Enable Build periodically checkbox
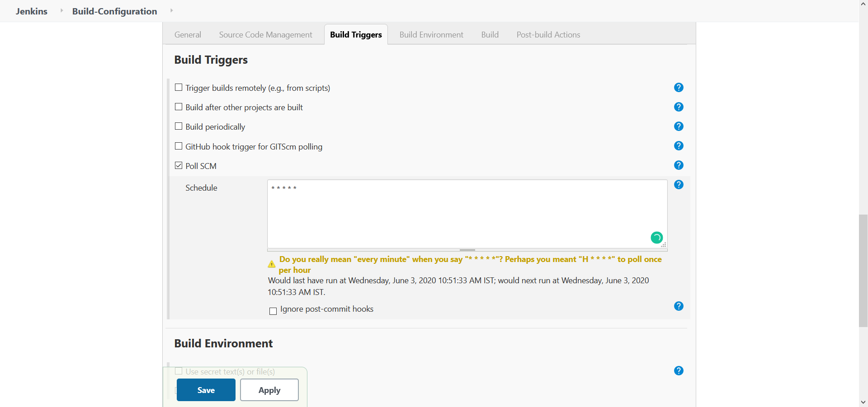The image size is (868, 407). tap(179, 126)
